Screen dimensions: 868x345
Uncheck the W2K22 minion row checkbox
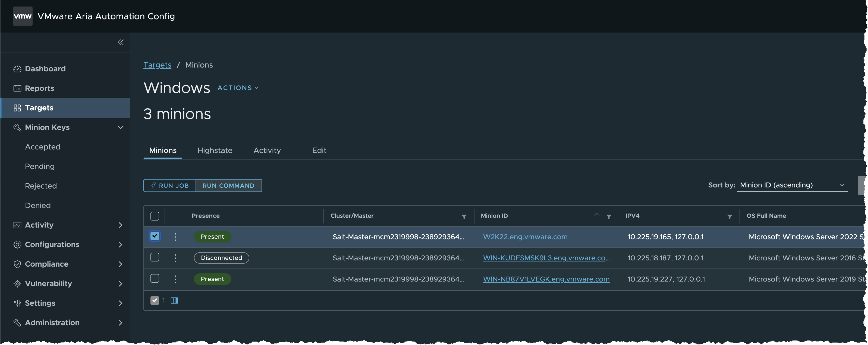[x=155, y=236]
